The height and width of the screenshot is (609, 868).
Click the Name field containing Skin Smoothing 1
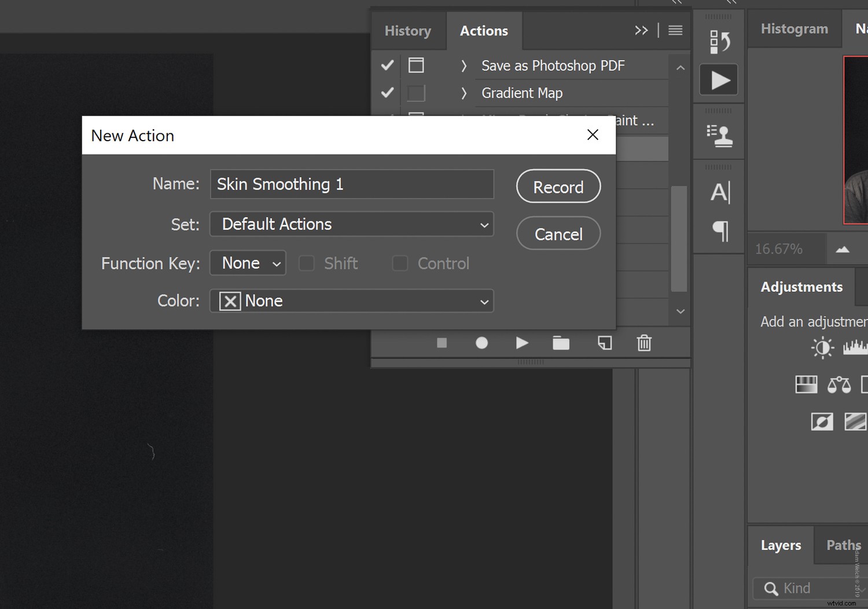[x=351, y=184]
